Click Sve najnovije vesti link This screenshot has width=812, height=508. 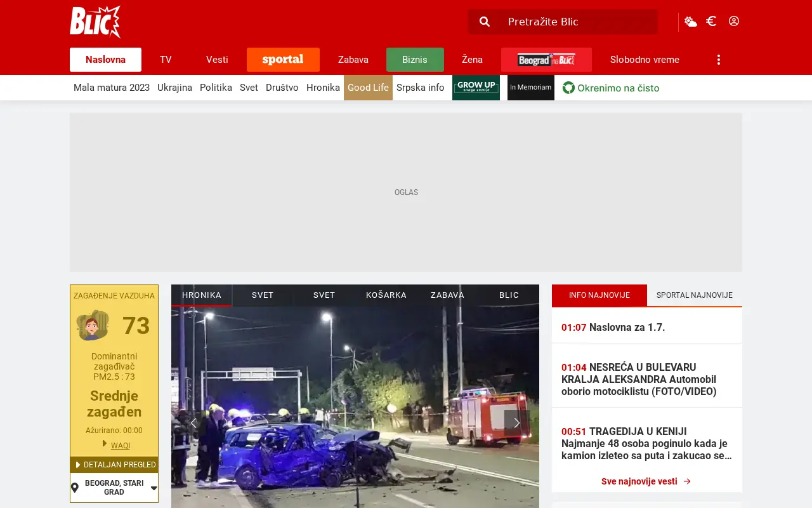click(646, 481)
